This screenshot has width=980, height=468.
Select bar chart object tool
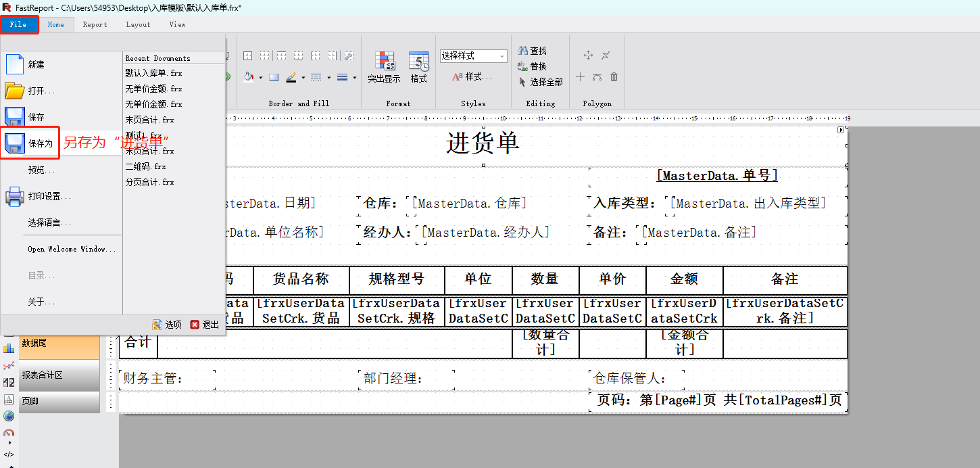[x=9, y=348]
